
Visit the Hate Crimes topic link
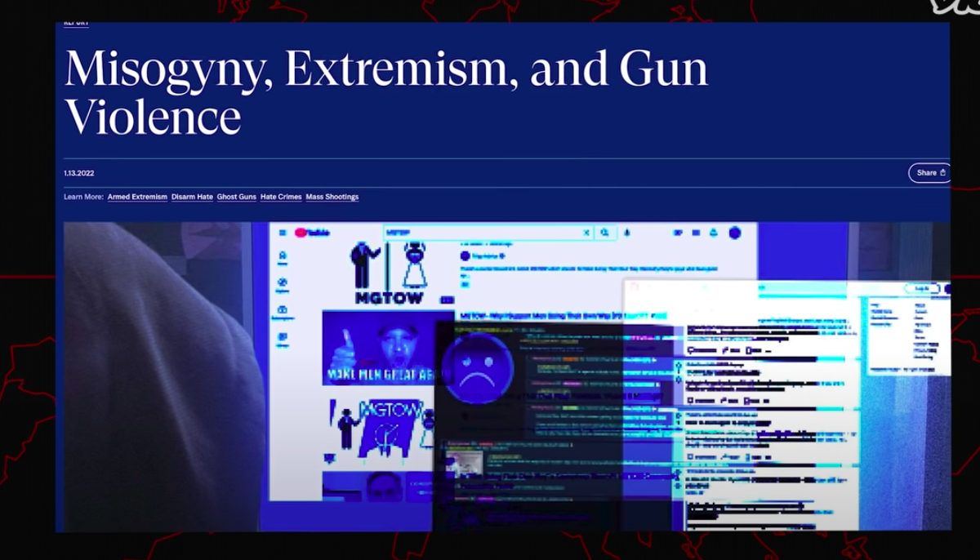281,197
